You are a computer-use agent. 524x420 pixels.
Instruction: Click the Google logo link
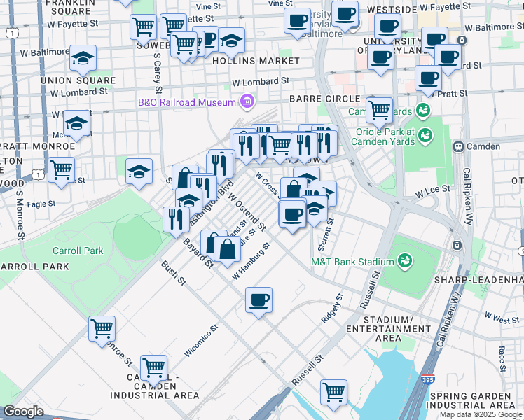[23, 412]
